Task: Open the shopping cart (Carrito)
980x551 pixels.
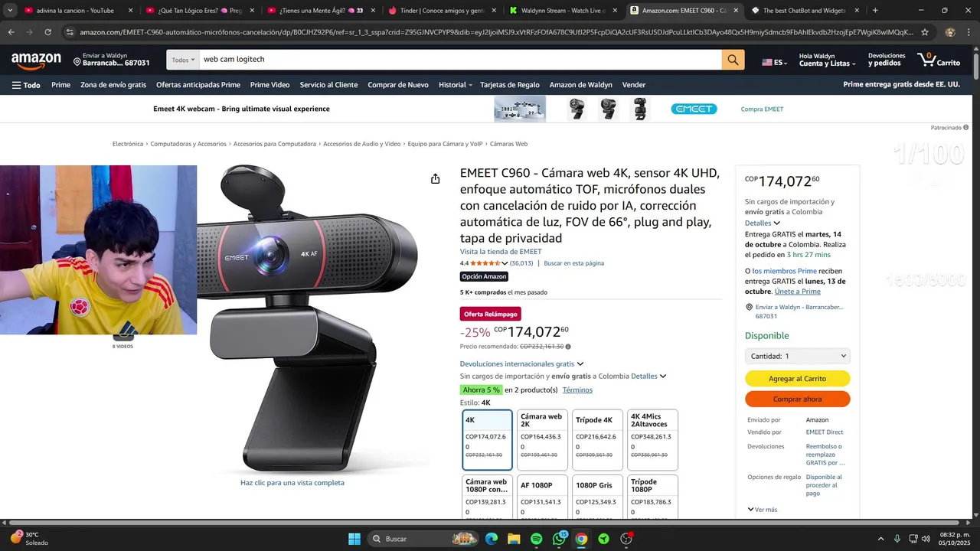Action: click(939, 60)
